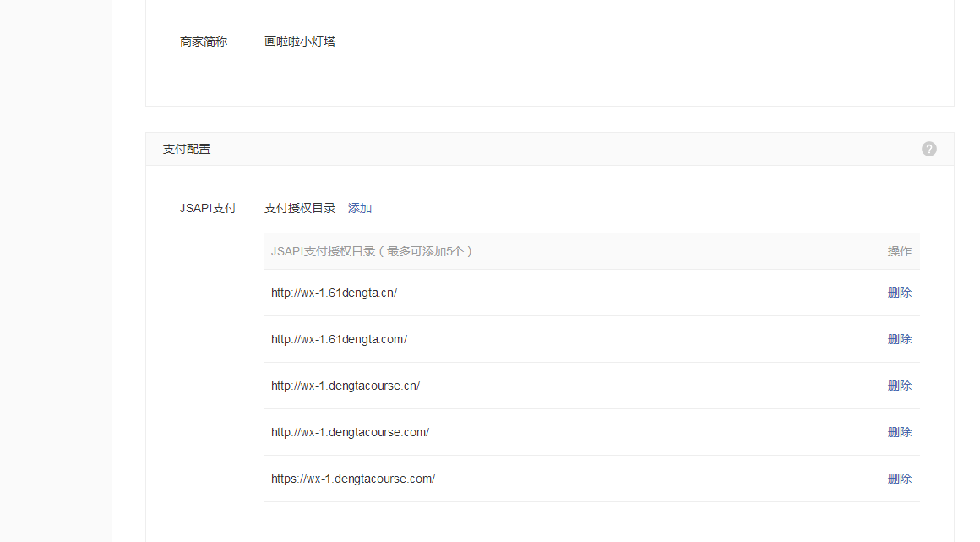Click the 商家简称 label
The image size is (980, 542).
tap(203, 41)
